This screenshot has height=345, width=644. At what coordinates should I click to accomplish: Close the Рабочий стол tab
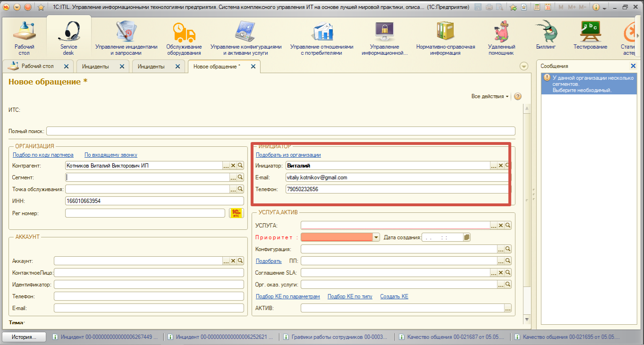[67, 67]
